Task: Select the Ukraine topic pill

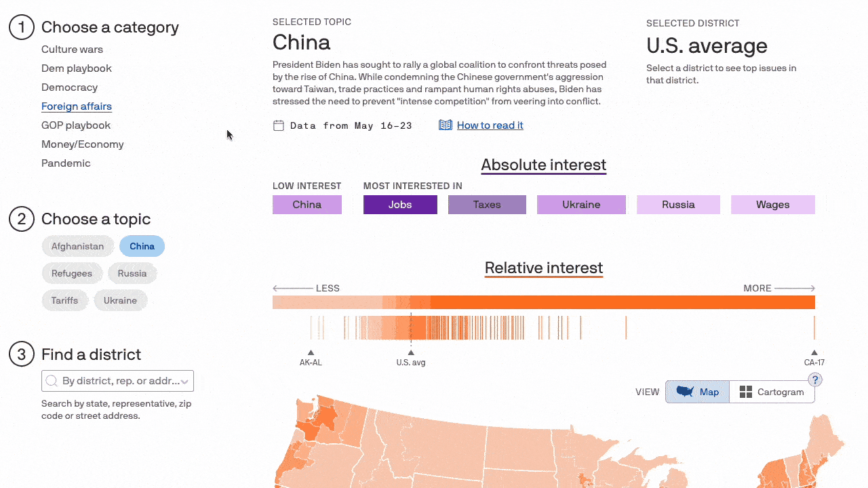Action: click(x=120, y=300)
